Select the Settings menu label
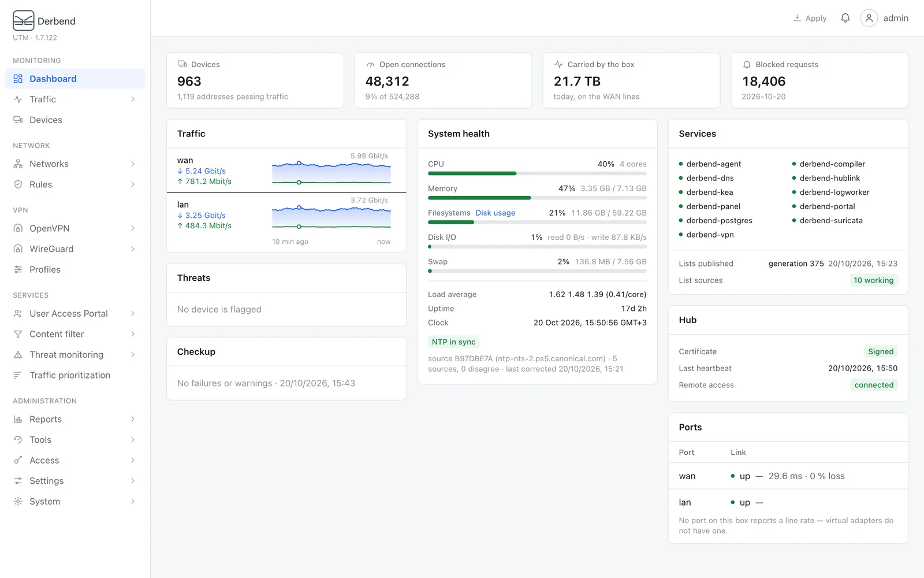924x578 pixels. pyautogui.click(x=47, y=481)
